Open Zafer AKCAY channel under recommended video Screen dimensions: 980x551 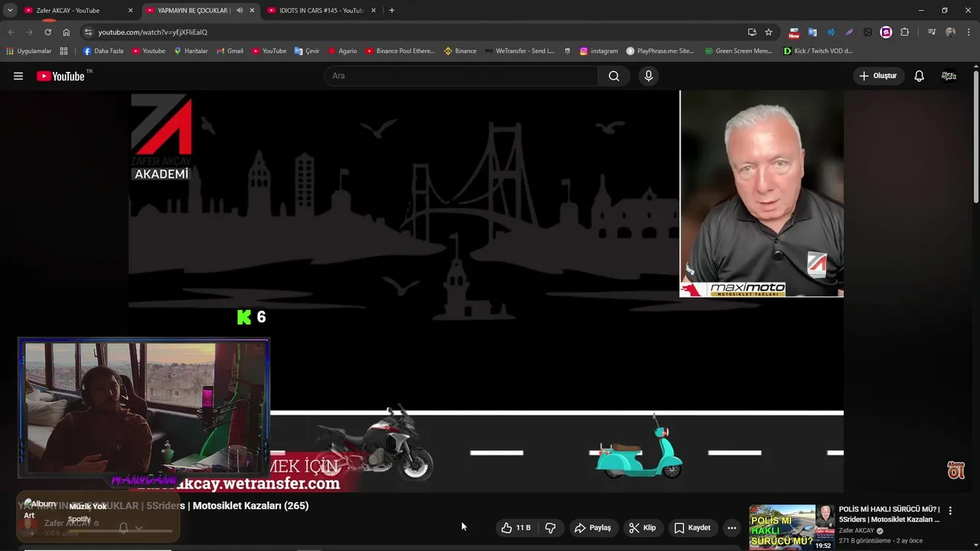pos(856,530)
